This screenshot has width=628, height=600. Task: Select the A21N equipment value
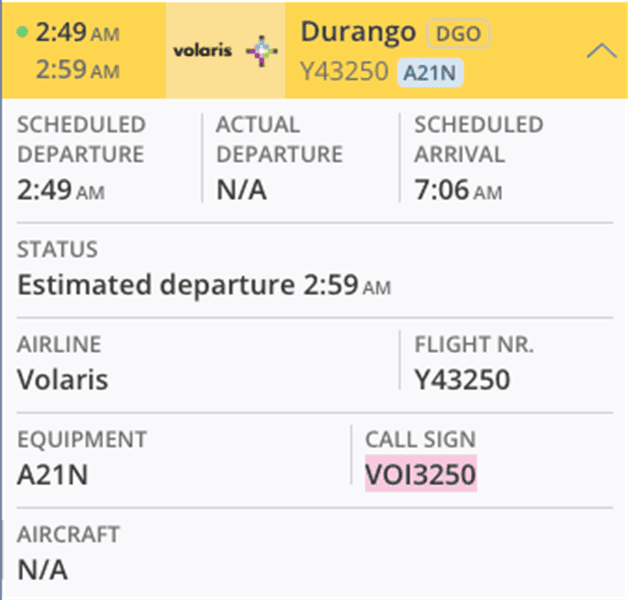point(52,474)
